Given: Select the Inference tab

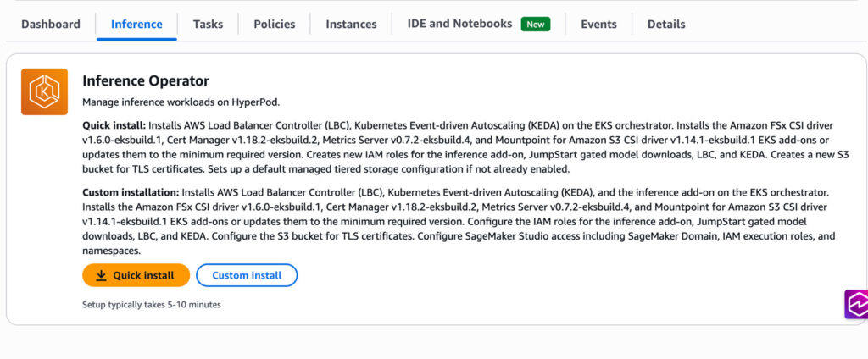Looking at the screenshot, I should (136, 24).
